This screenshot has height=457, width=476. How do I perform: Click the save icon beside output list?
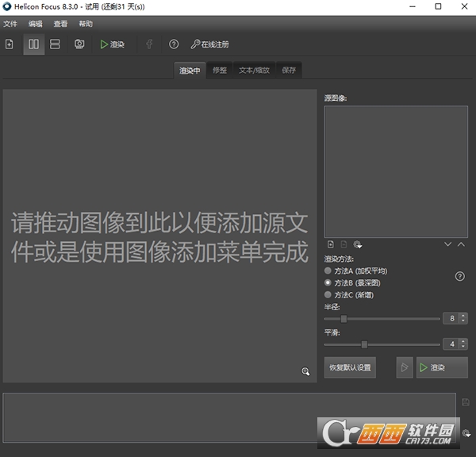(466, 402)
